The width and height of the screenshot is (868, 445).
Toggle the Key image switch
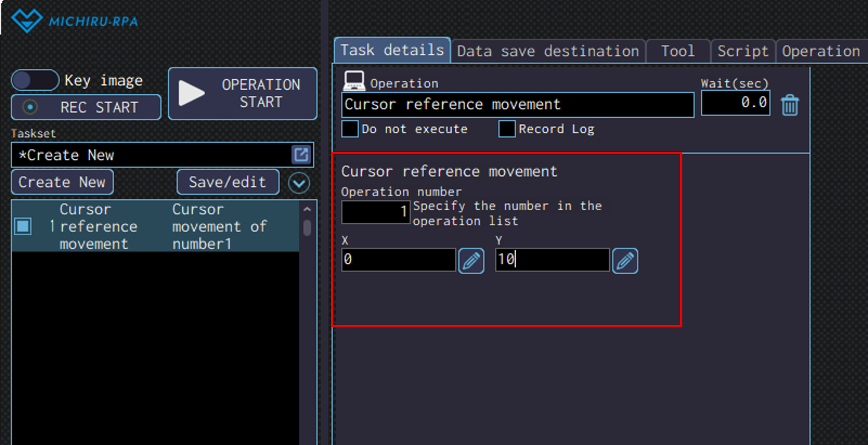(x=35, y=81)
